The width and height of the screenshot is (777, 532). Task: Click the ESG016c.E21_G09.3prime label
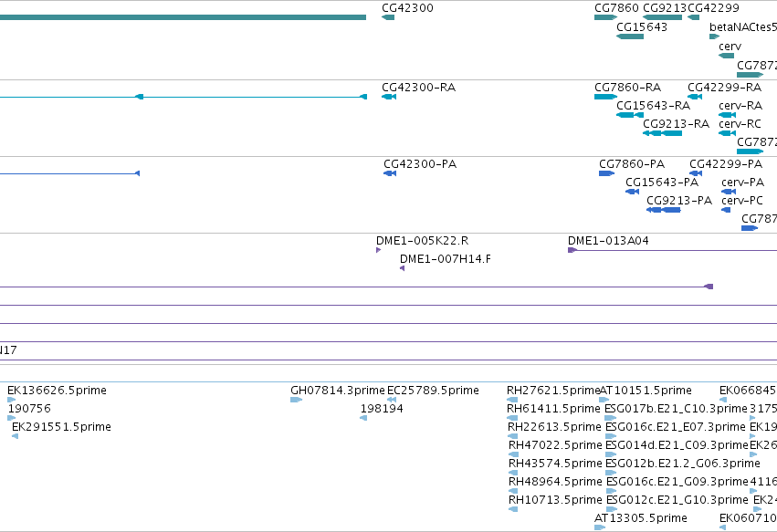click(x=677, y=482)
